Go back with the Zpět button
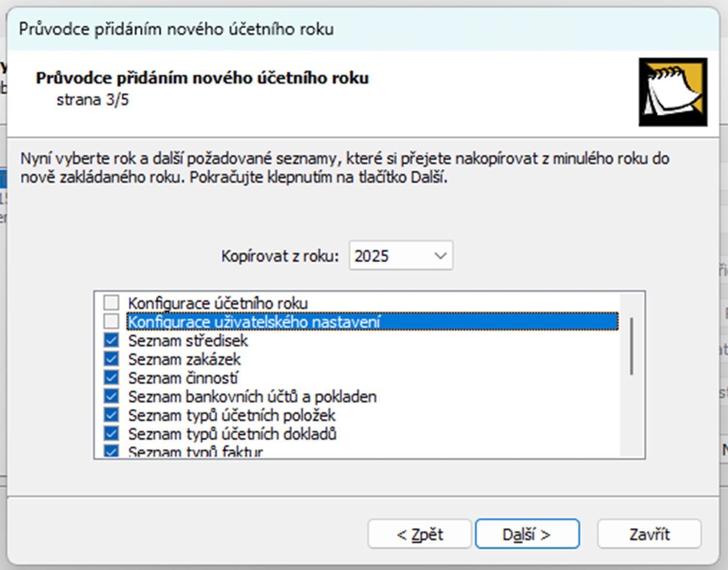The image size is (728, 570). click(x=419, y=534)
